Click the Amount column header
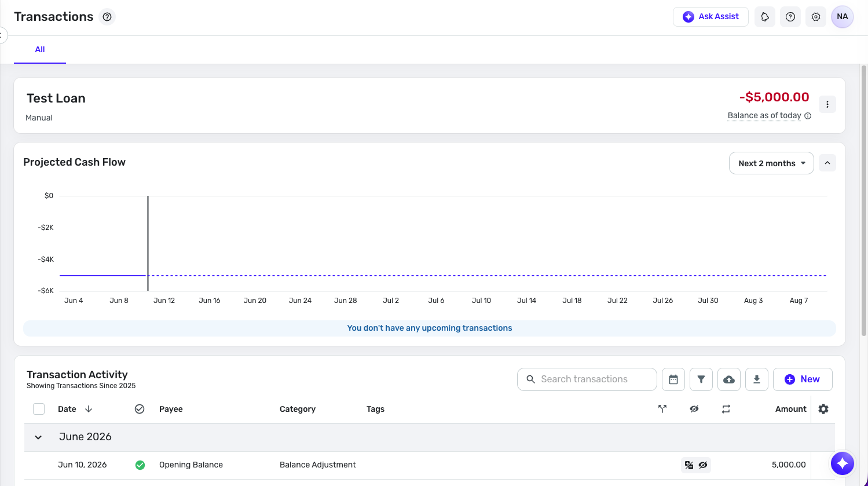868x486 pixels. coord(791,409)
